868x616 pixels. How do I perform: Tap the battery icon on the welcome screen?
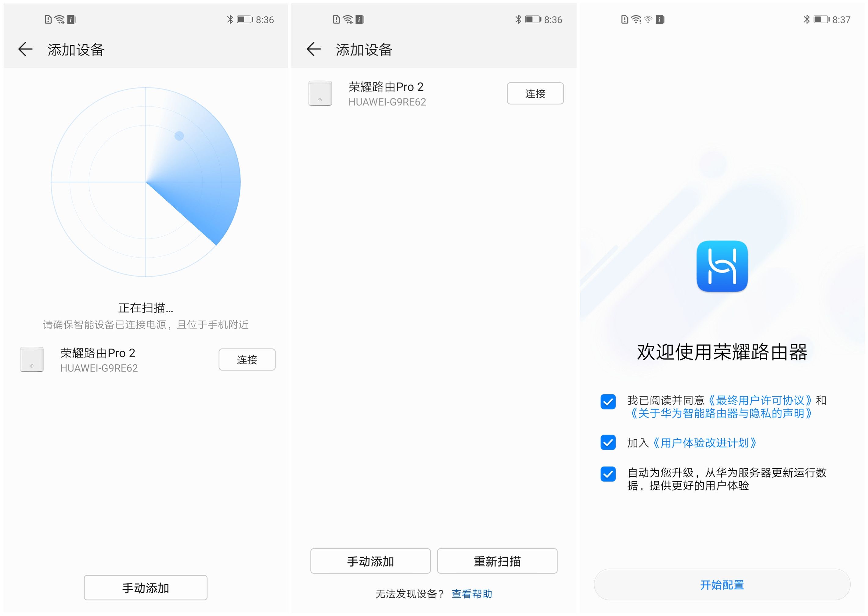click(x=821, y=19)
